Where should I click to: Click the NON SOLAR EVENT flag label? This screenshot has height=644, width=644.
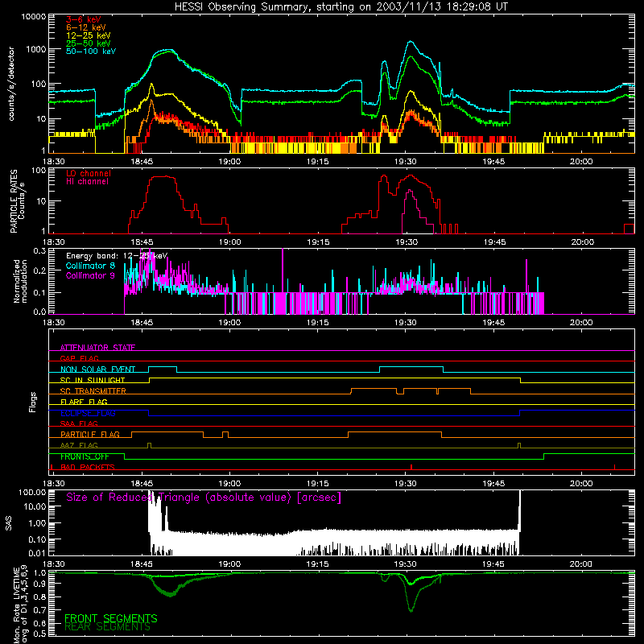click(x=97, y=369)
